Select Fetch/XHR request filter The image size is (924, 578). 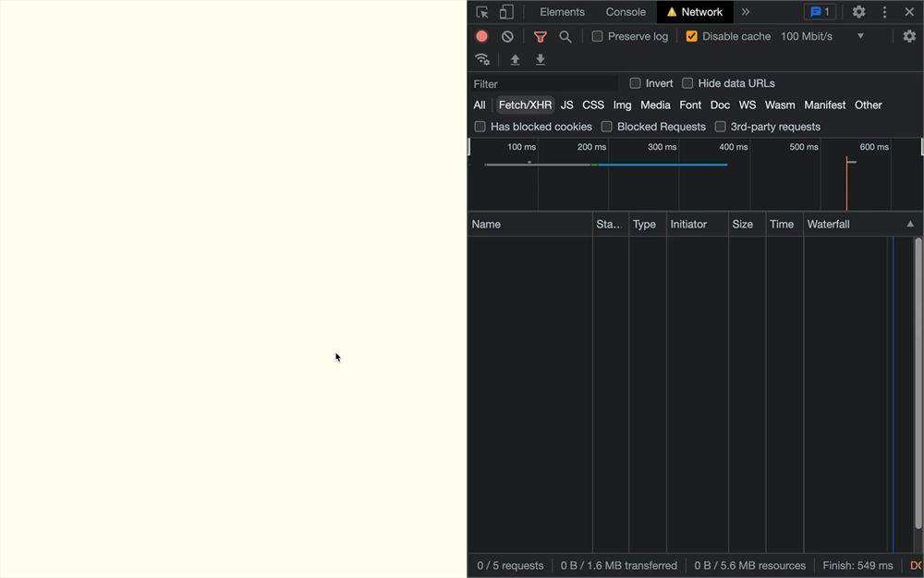(525, 105)
